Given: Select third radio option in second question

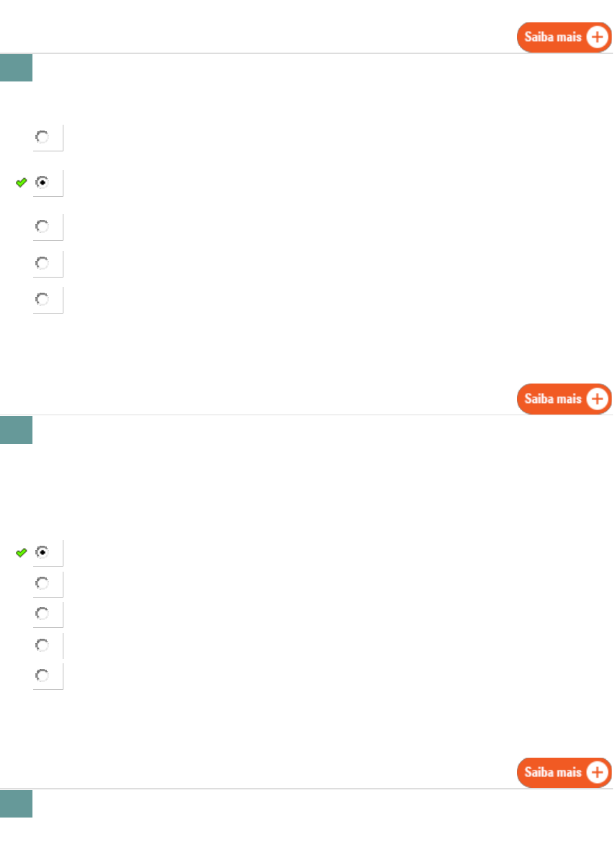Looking at the screenshot, I should click(43, 614).
